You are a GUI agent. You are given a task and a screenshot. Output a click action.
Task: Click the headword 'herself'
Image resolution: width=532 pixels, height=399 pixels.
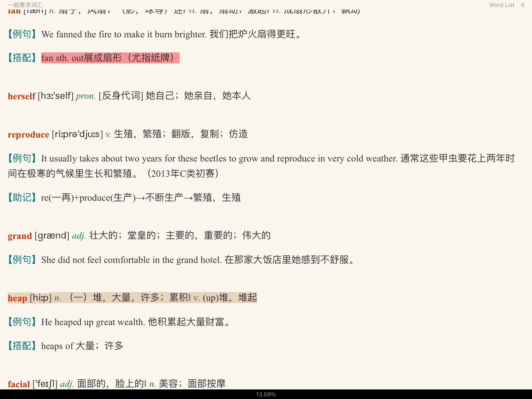[x=21, y=96]
